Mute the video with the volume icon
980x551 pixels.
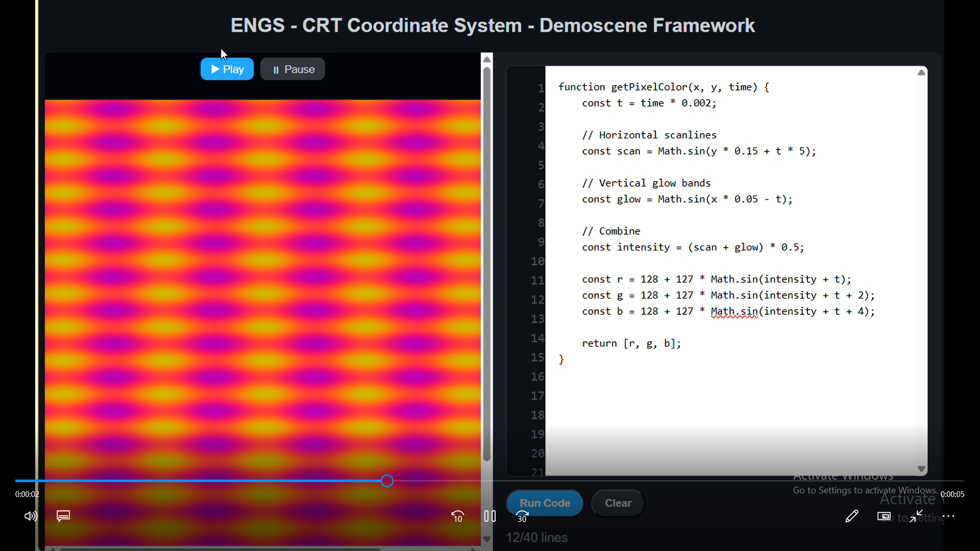(31, 516)
